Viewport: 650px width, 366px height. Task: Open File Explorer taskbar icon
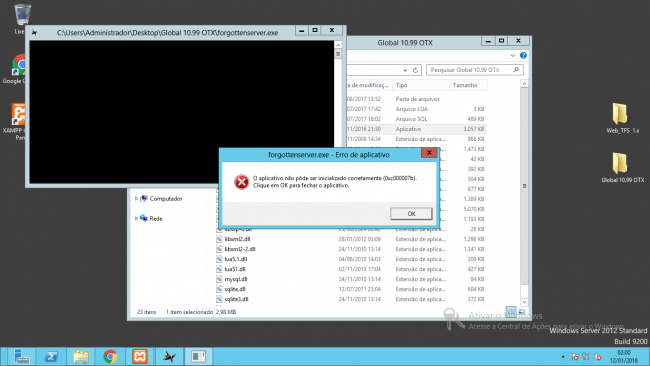81,356
